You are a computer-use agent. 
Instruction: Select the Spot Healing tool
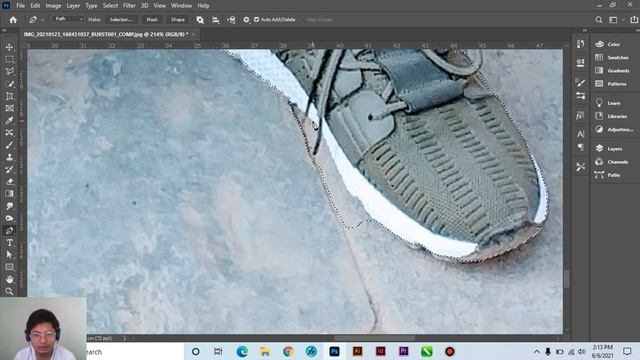point(9,133)
